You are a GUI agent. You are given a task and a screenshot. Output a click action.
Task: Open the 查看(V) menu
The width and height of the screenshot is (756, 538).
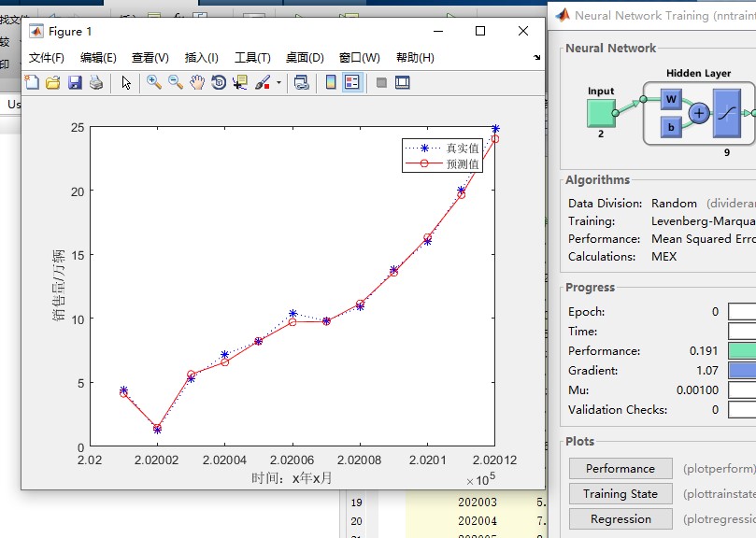click(150, 58)
